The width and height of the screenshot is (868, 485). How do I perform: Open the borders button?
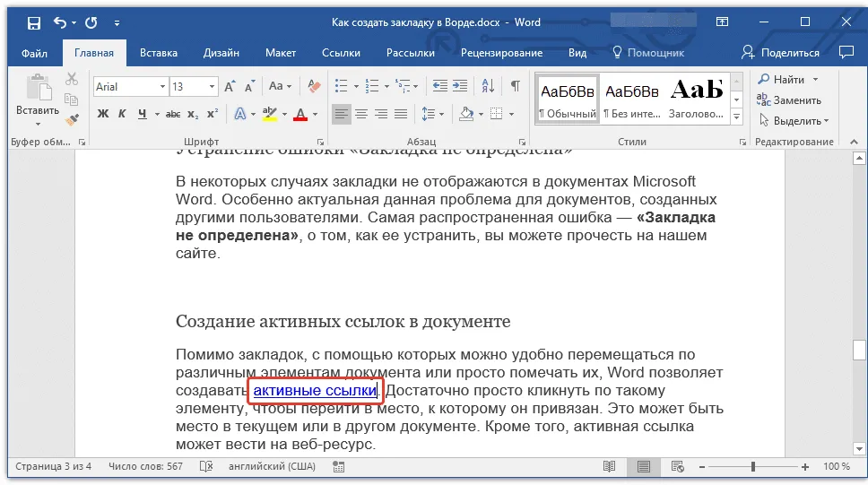point(497,114)
